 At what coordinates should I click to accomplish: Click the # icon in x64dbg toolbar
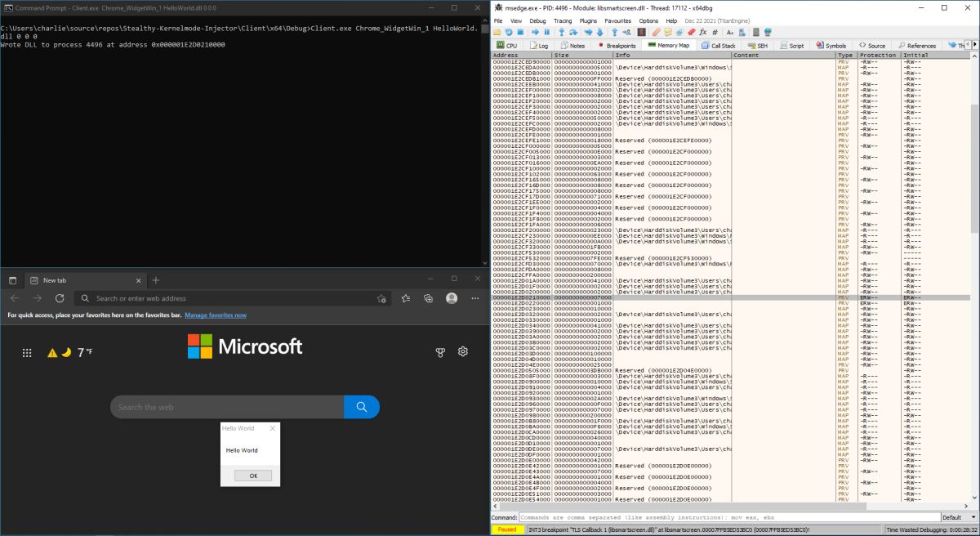715,32
